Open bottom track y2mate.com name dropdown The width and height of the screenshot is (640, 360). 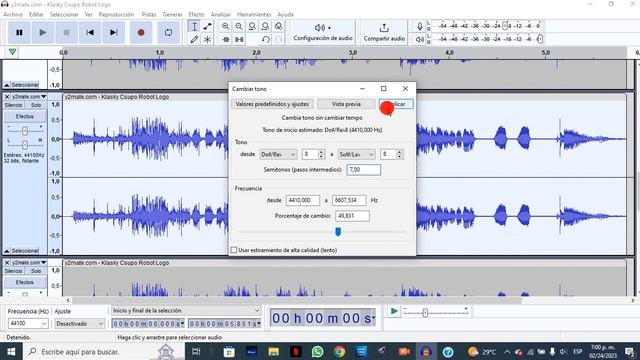(29, 262)
